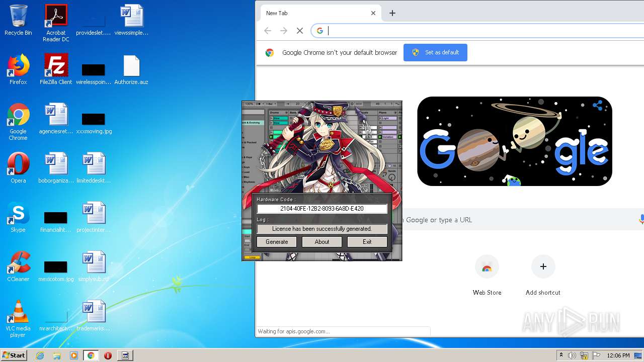Open VLC media player desktop shortcut

click(18, 319)
